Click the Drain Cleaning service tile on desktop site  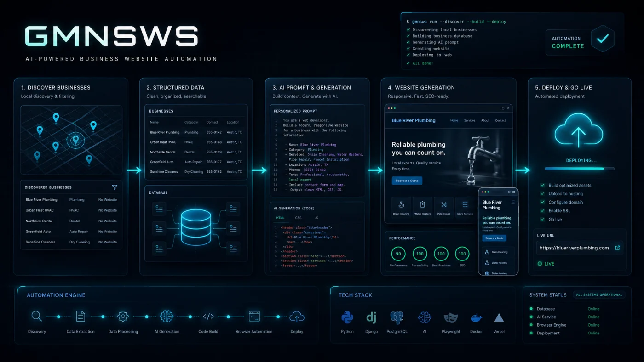click(x=401, y=207)
